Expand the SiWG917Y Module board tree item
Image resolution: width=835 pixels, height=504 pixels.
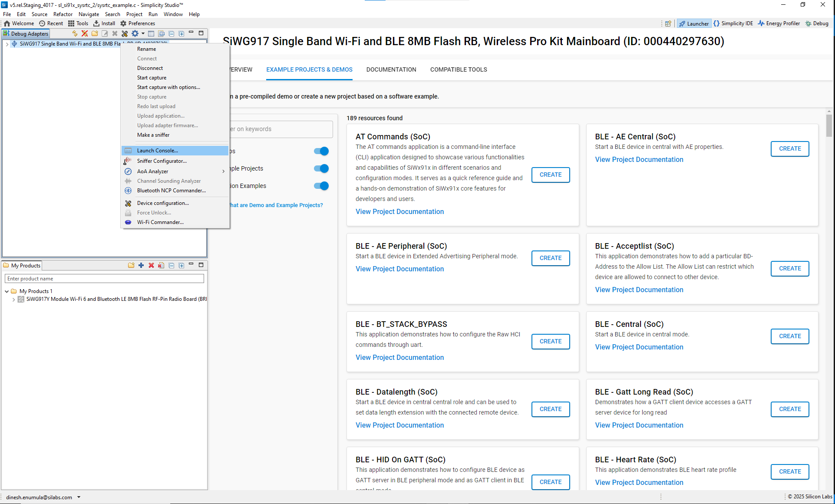click(x=14, y=299)
